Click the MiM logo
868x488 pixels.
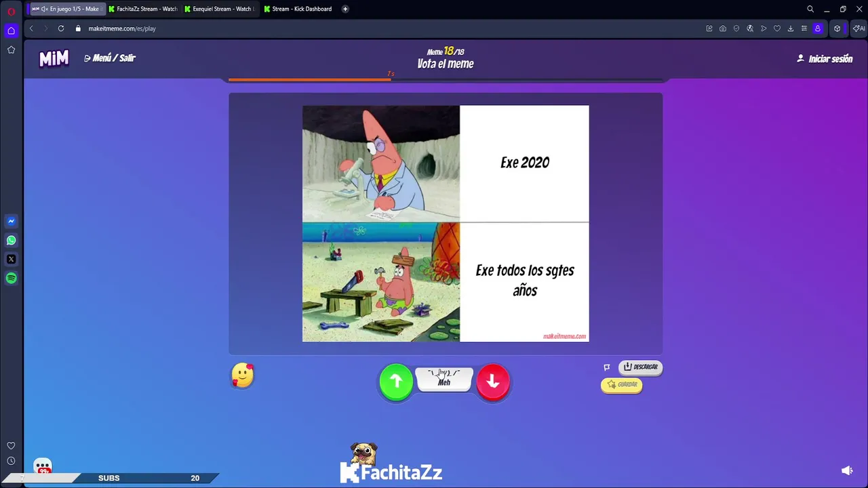(x=54, y=59)
